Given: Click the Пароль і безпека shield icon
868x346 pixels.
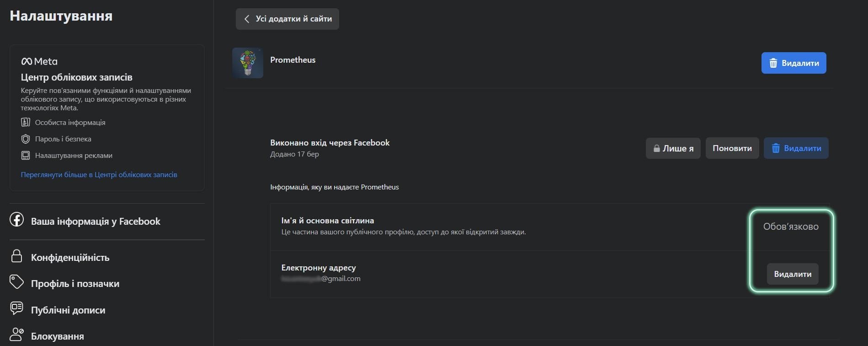Looking at the screenshot, I should 26,139.
